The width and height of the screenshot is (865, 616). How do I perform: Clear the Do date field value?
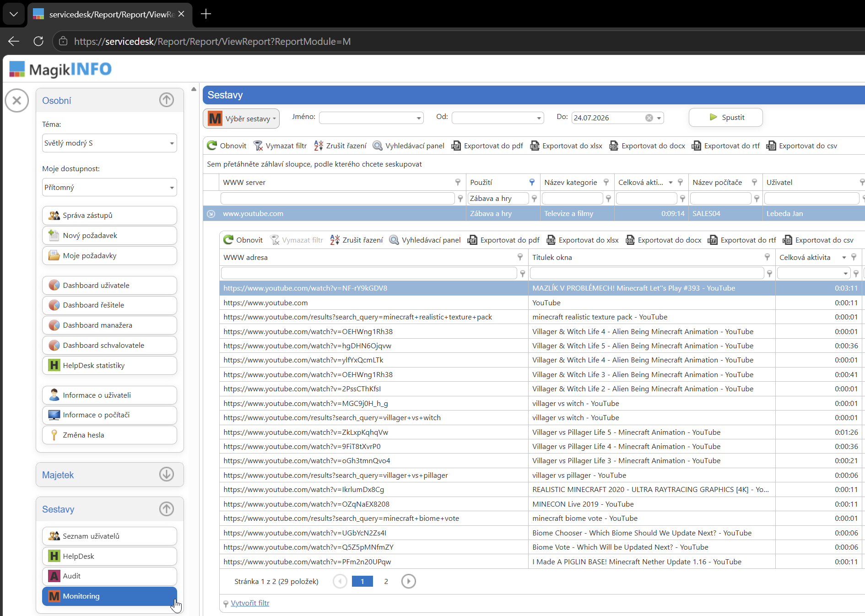(x=649, y=118)
